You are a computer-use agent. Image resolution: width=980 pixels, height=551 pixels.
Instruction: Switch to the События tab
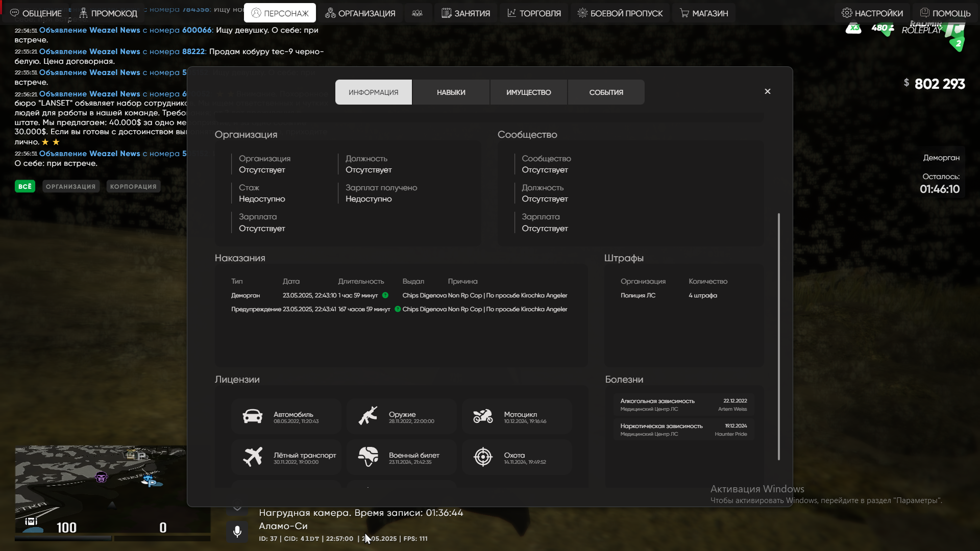(606, 92)
